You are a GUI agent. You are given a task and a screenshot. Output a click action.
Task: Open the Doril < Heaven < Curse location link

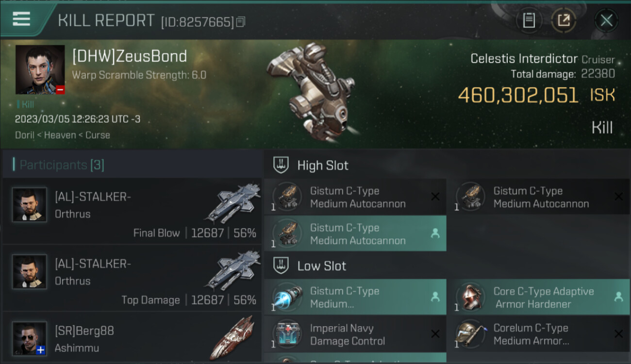pyautogui.click(x=63, y=135)
